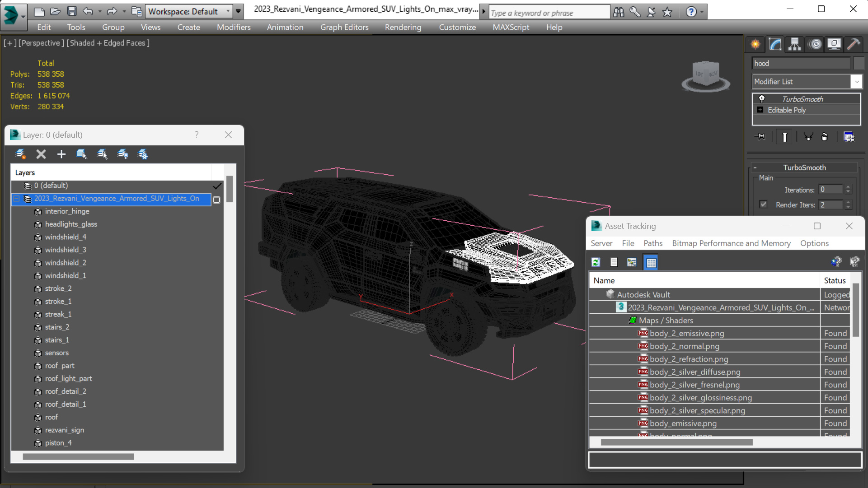Click the Name column header in Asset Tracking
The height and width of the screenshot is (488, 868).
704,280
